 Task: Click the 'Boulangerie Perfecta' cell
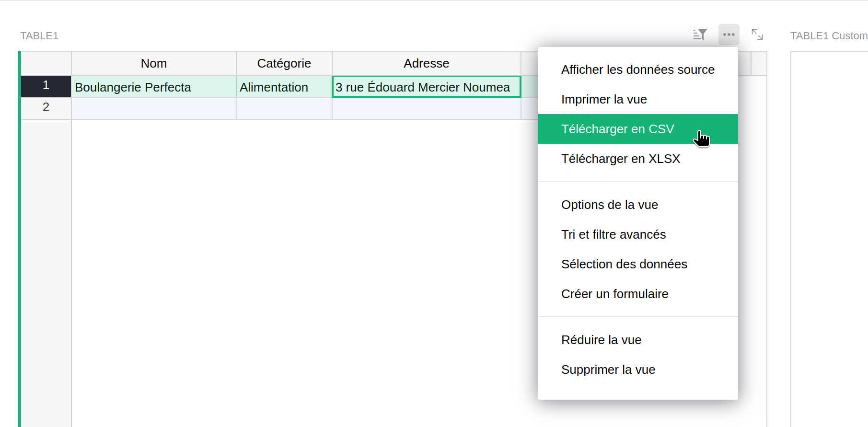click(x=153, y=87)
